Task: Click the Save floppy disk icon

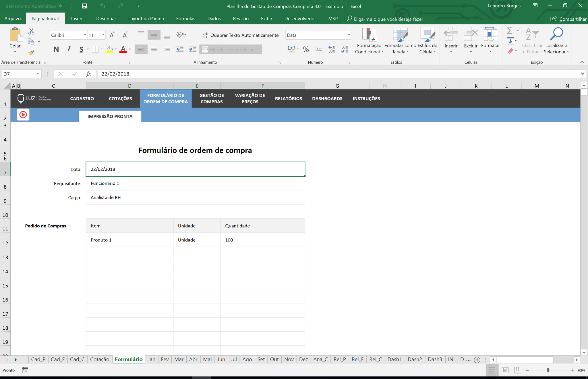Action: [x=84, y=6]
